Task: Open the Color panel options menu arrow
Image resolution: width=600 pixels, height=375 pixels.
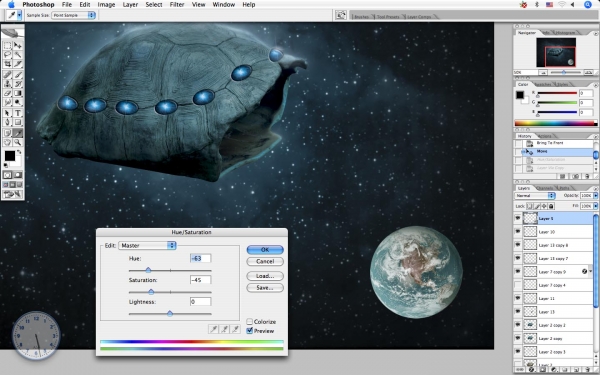Action: pyautogui.click(x=596, y=85)
